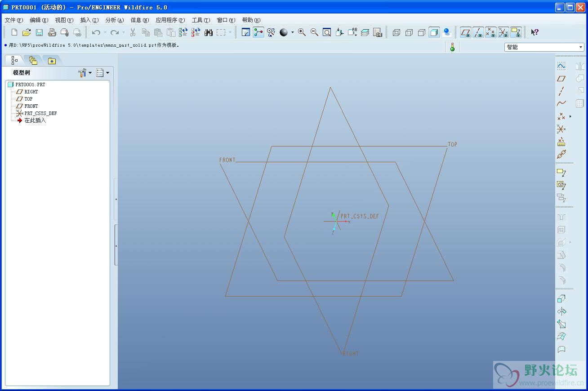588x391 pixels.
Task: Toggle enhanced realism button
Action: 447,32
